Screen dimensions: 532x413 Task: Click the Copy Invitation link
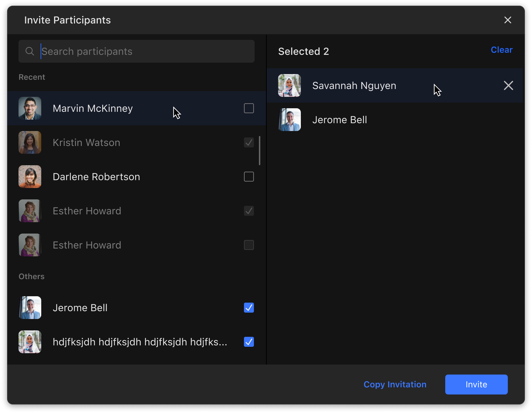click(395, 385)
